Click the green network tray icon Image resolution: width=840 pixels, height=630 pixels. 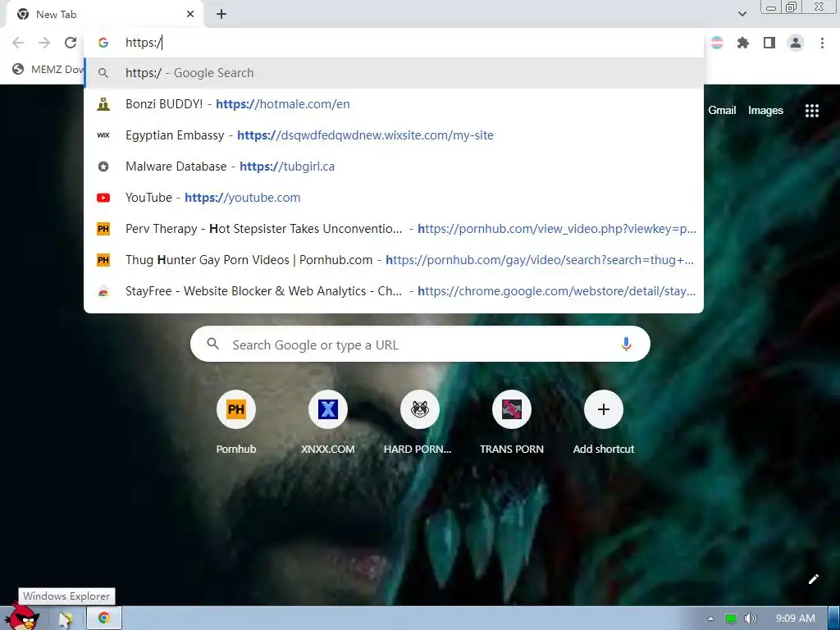pyautogui.click(x=731, y=619)
